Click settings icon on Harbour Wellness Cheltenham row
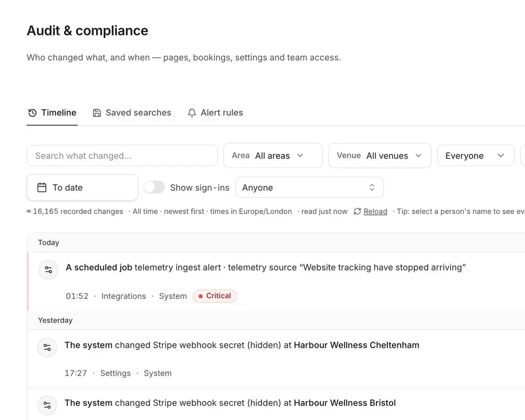Viewport: 525px width, 420px height. [47, 347]
